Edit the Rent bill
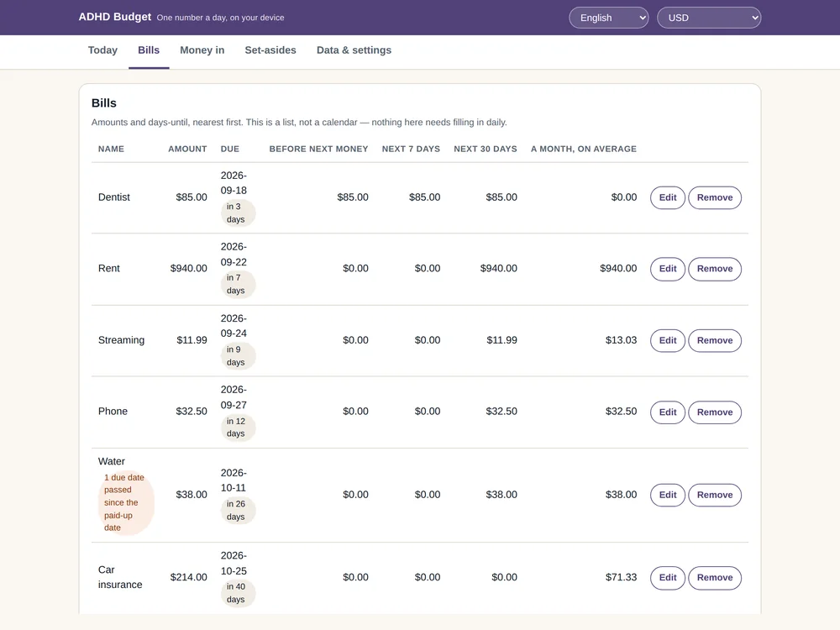This screenshot has height=630, width=840. (x=668, y=269)
